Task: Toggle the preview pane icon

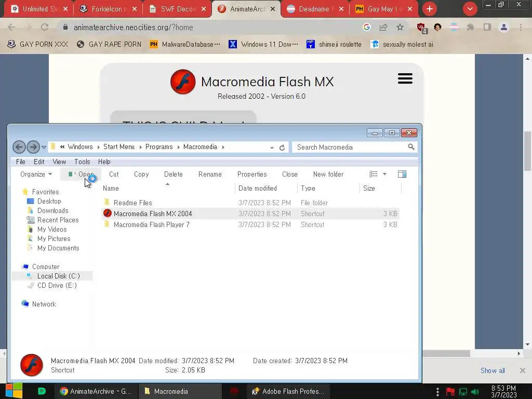Action: point(402,174)
